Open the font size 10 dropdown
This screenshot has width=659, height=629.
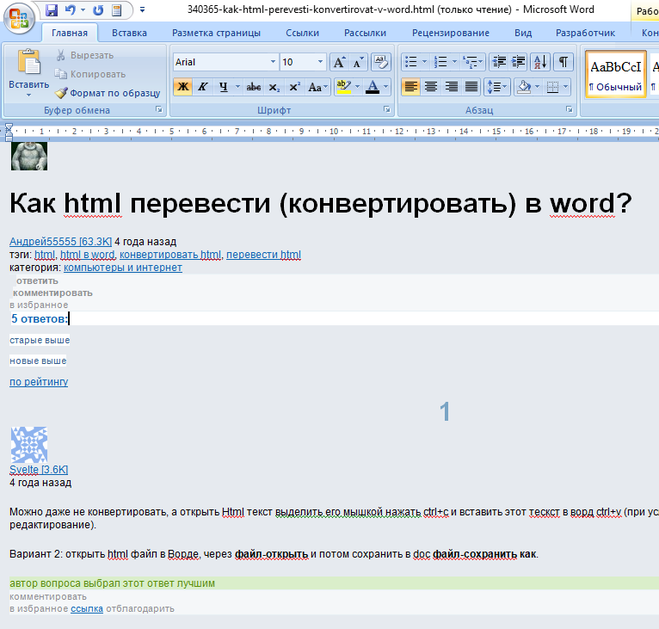click(x=320, y=62)
